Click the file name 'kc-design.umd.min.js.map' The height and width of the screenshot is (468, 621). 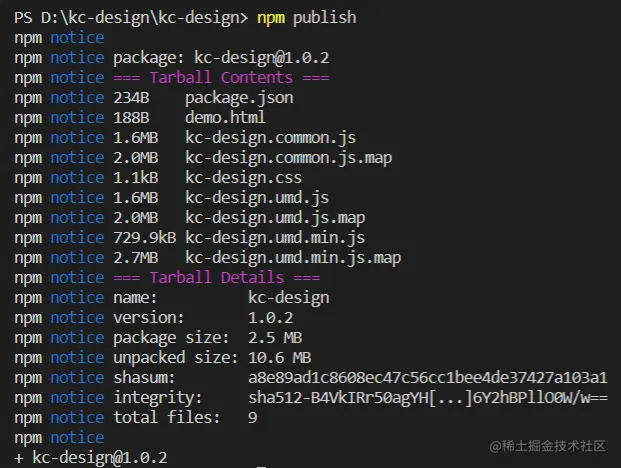tap(293, 258)
